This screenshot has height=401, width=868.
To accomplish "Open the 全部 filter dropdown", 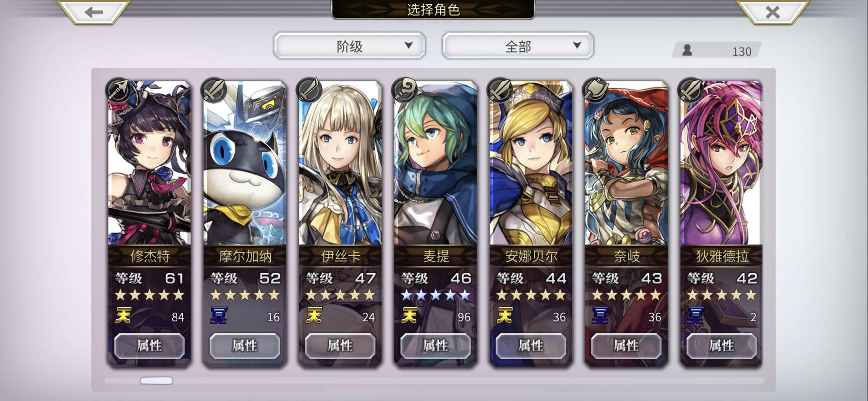I will coord(518,46).
